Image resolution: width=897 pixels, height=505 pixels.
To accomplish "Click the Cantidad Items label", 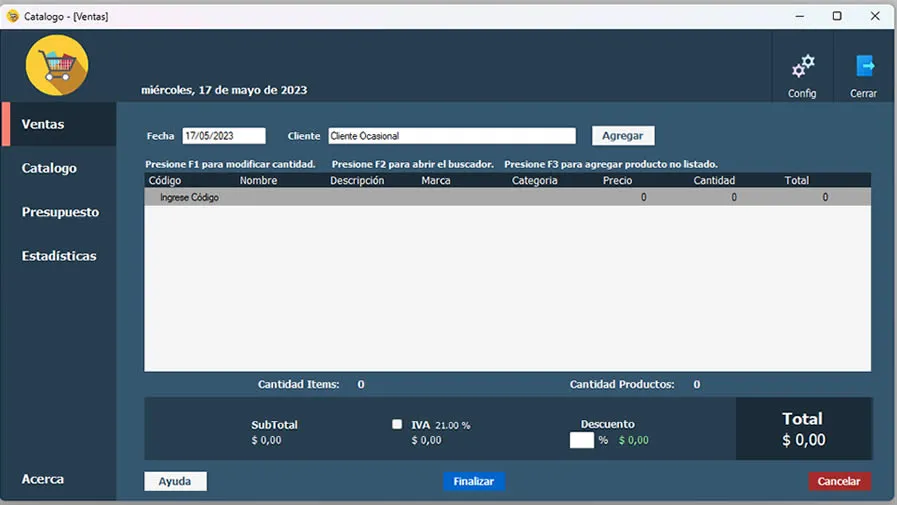I will [298, 384].
